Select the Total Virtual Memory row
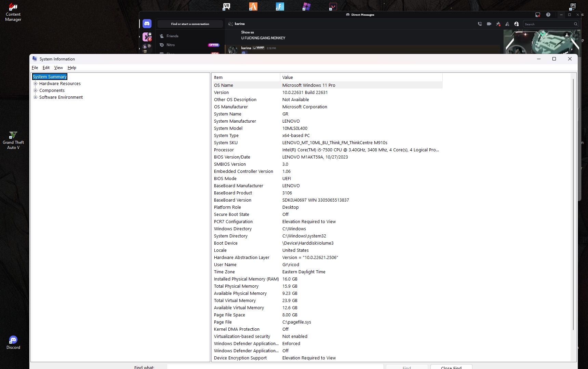This screenshot has width=588, height=369. point(327,301)
